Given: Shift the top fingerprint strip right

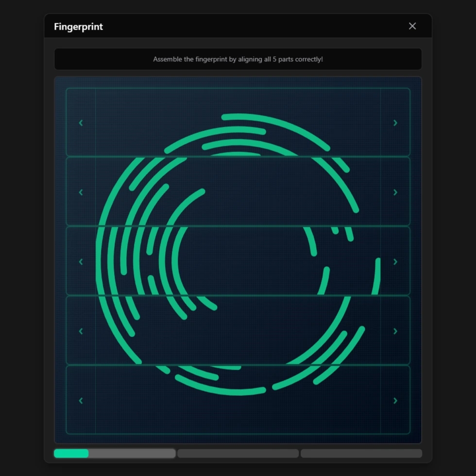Looking at the screenshot, I should pyautogui.click(x=395, y=123).
